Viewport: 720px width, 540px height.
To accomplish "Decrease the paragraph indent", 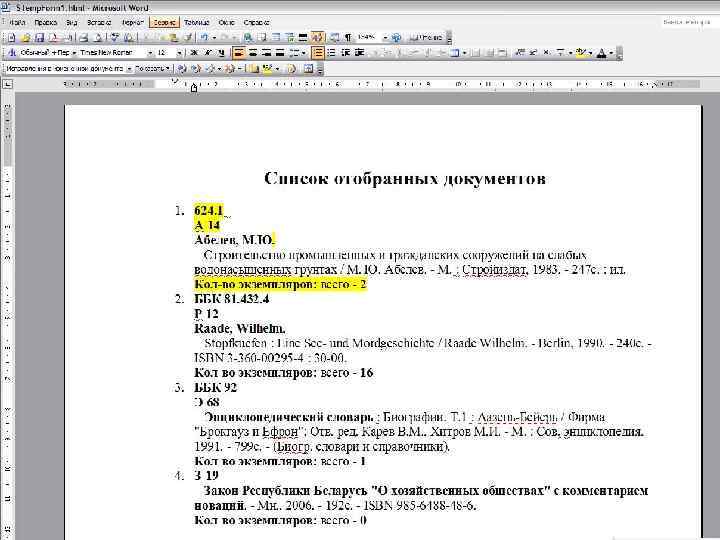I will 346,53.
